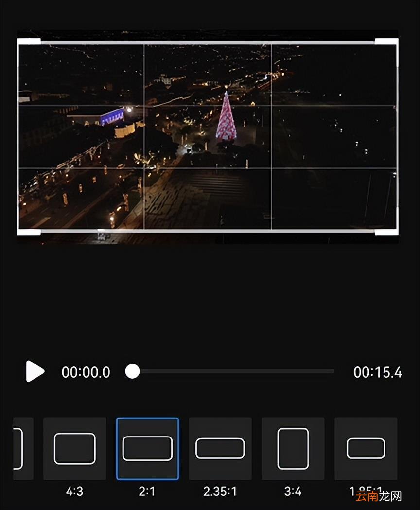Choose the 2.35:1 widescreen ratio icon
This screenshot has height=510, width=420.
(220, 449)
